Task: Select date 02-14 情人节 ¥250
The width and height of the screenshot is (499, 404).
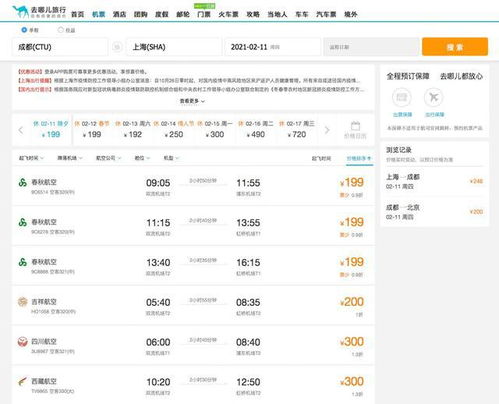Action: [174, 129]
